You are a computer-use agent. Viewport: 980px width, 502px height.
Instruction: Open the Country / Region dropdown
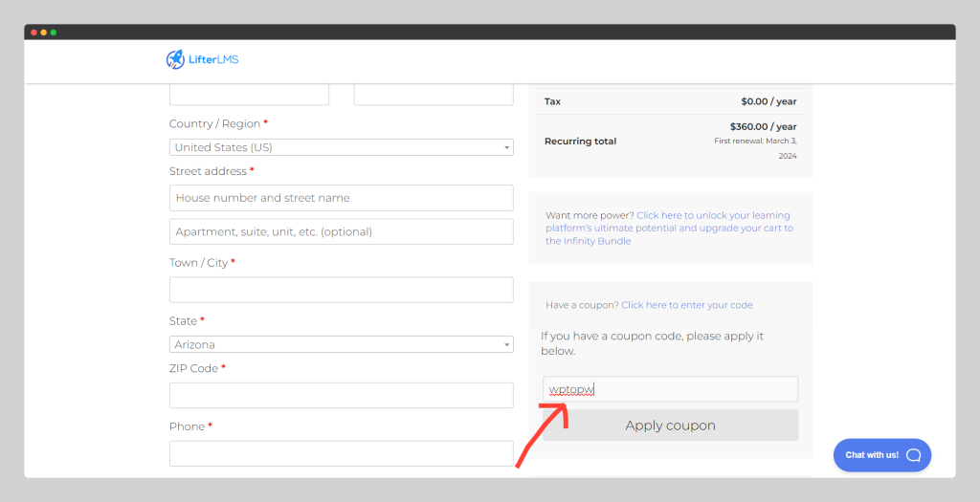click(342, 147)
